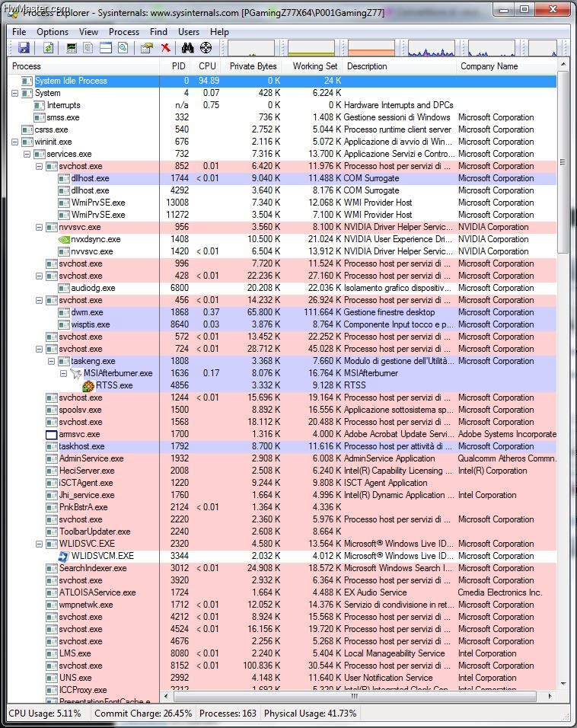Collapse svchost.exe PID 852 node
Screen dimensions: 577x728
point(39,166)
